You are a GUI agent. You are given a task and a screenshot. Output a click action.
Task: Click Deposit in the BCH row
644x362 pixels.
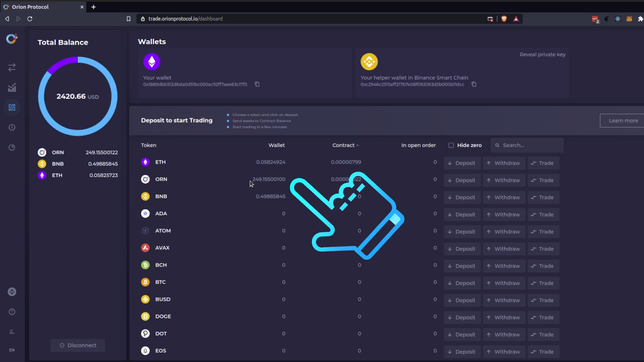coord(462,266)
